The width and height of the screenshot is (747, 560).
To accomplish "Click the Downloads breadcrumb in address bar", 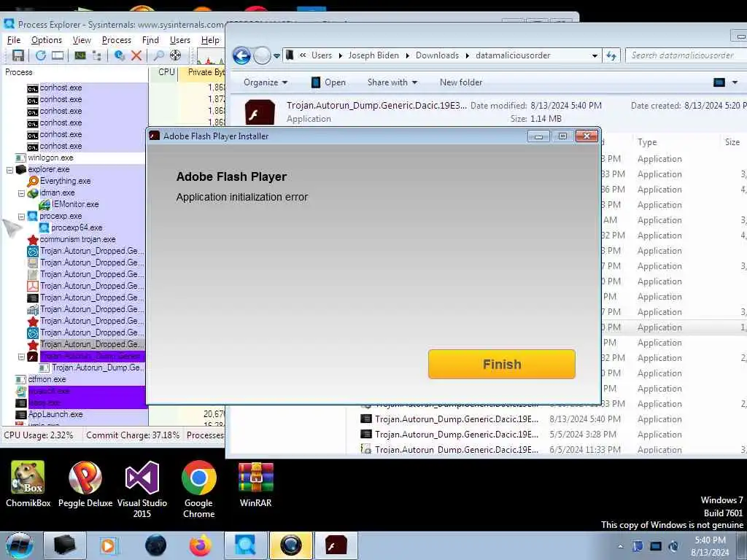I will tap(437, 55).
